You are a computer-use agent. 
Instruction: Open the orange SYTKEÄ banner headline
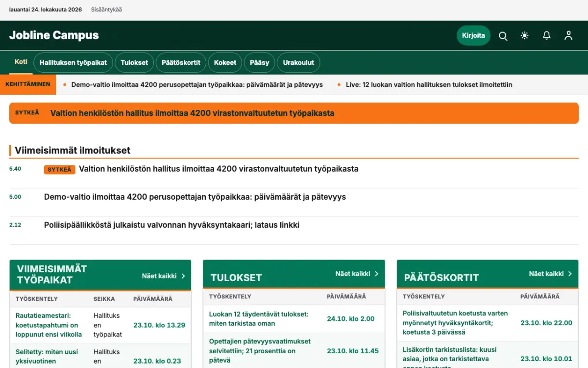pyautogui.click(x=192, y=113)
